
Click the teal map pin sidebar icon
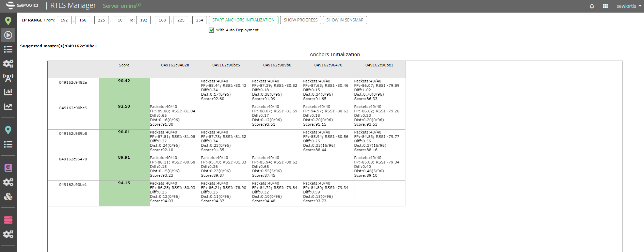[8, 130]
